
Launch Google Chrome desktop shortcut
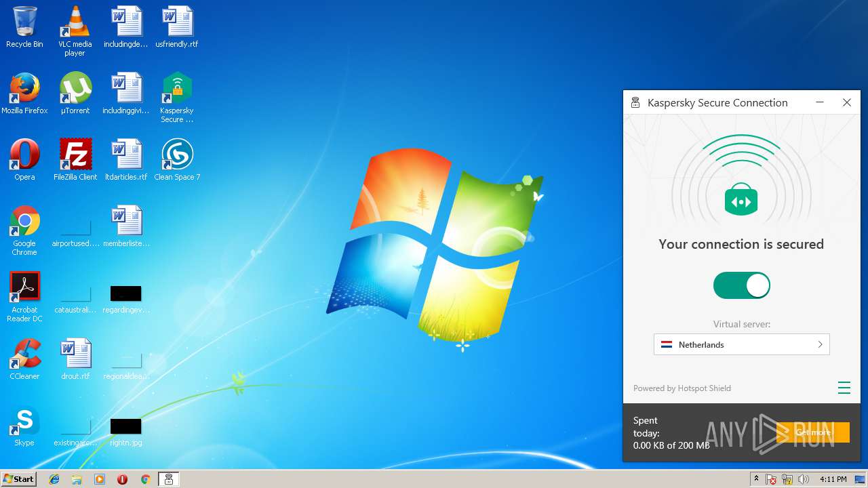point(24,230)
